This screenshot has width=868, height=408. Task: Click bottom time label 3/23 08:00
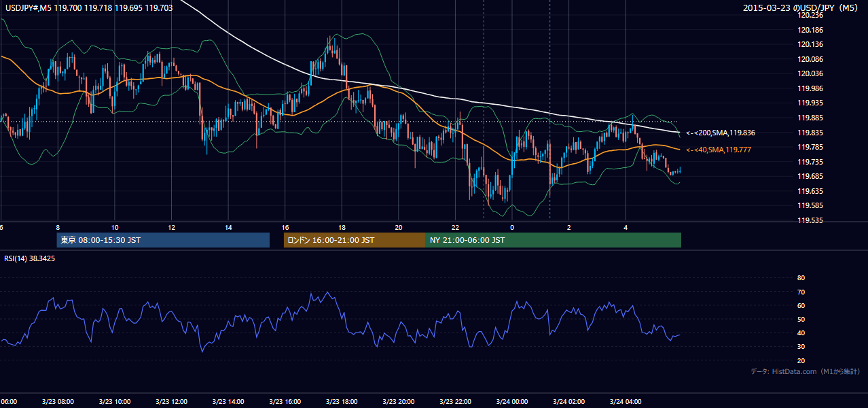tap(58, 401)
